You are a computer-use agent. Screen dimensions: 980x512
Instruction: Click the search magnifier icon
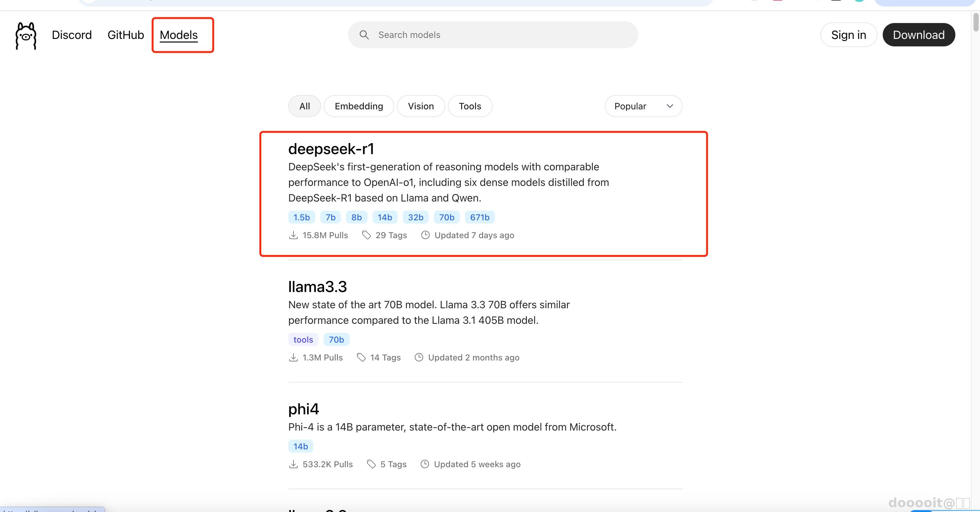tap(364, 35)
